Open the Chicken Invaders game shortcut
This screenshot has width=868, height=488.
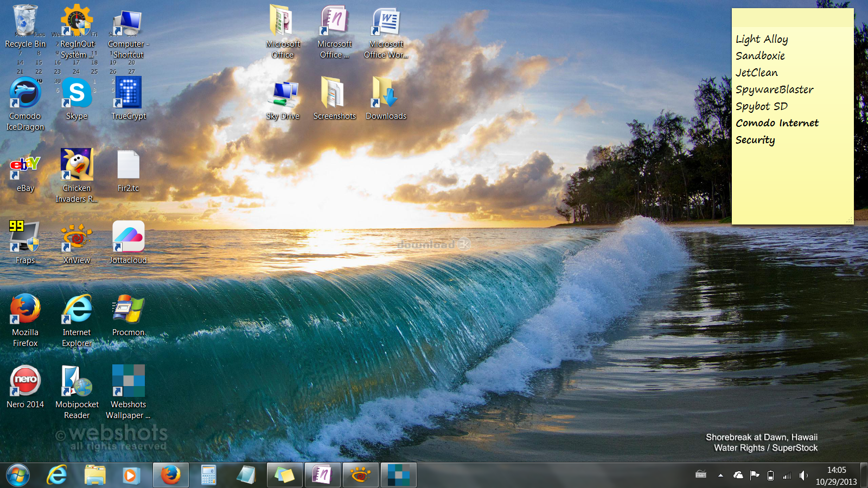(76, 165)
